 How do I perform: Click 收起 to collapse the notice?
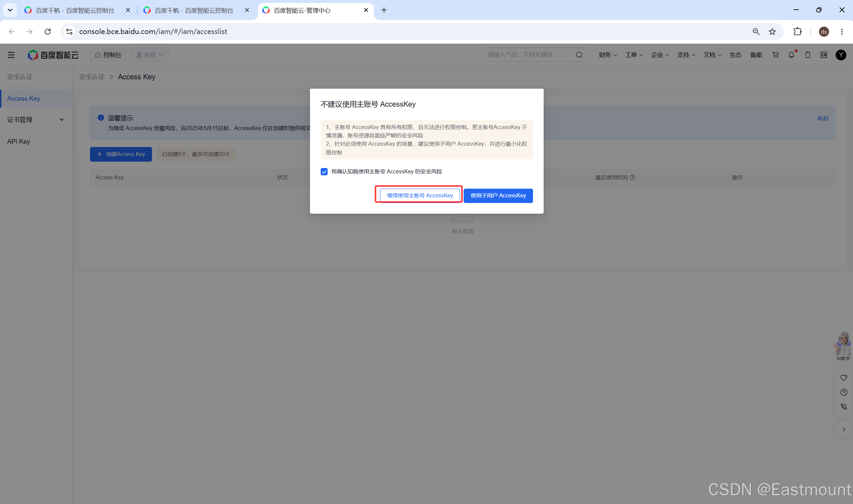coord(822,118)
